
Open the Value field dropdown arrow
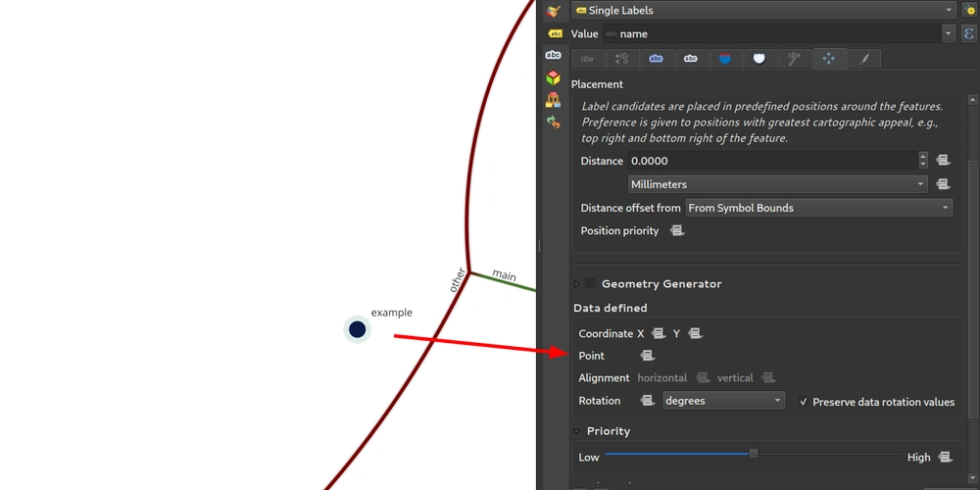(x=949, y=33)
